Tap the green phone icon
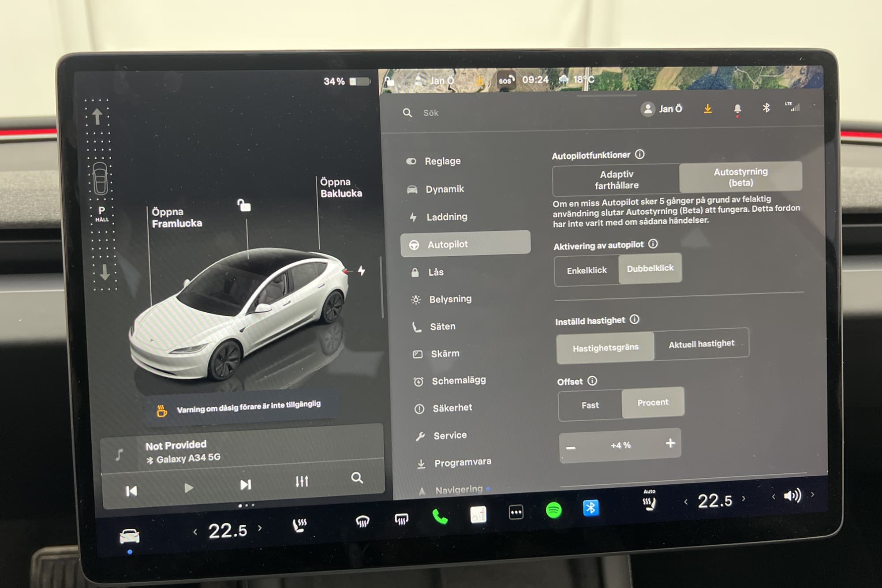 440,516
